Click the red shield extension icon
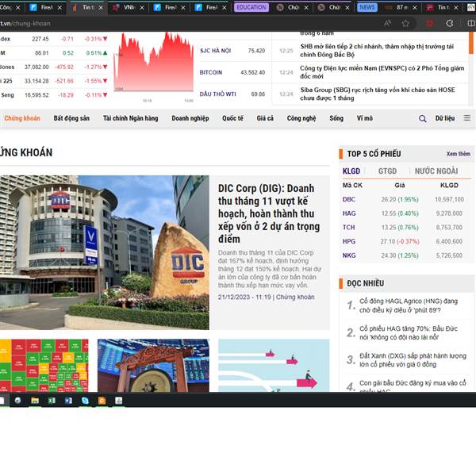476x476 pixels. coord(429,23)
